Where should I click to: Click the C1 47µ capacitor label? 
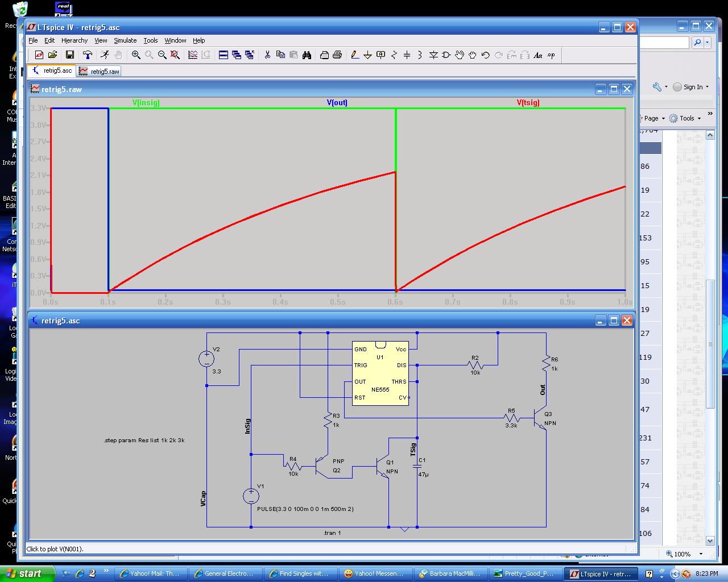point(422,467)
